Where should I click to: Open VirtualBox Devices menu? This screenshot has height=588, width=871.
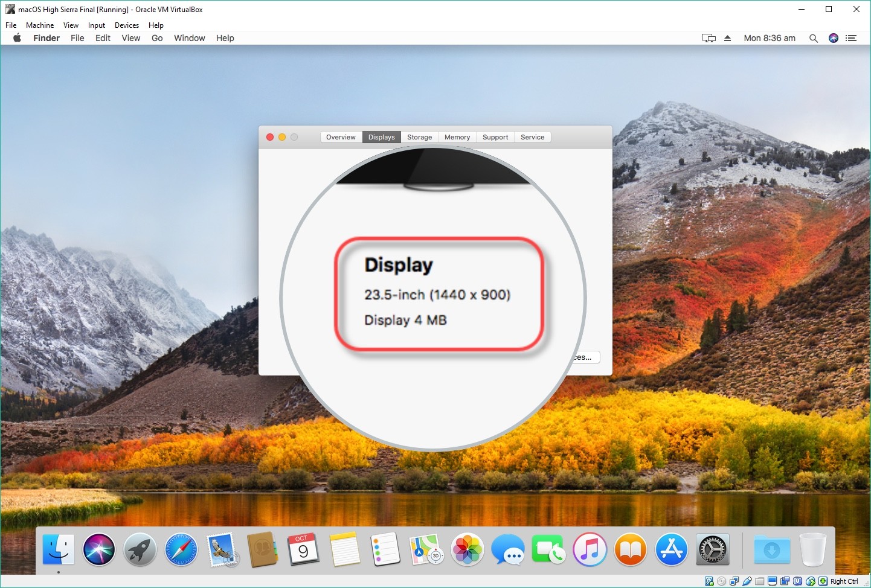(x=127, y=25)
